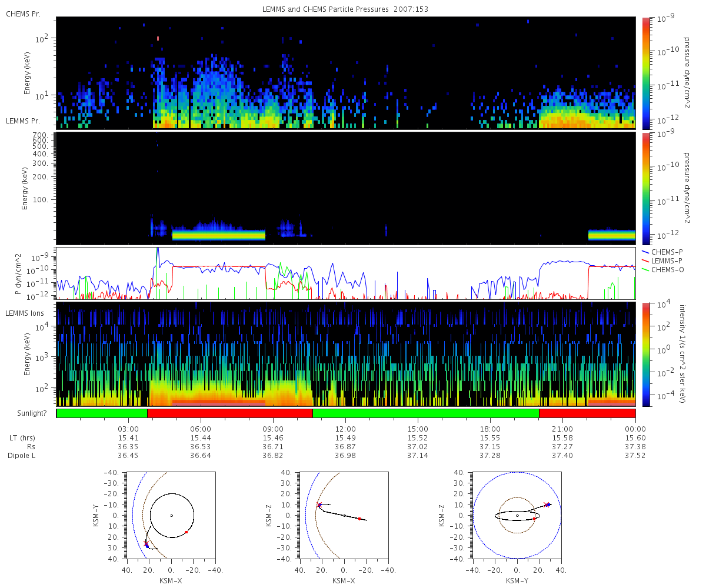Click the KSM-X versus KSM-Y orbit plot
The height and width of the screenshot is (588, 706).
pyautogui.click(x=171, y=516)
